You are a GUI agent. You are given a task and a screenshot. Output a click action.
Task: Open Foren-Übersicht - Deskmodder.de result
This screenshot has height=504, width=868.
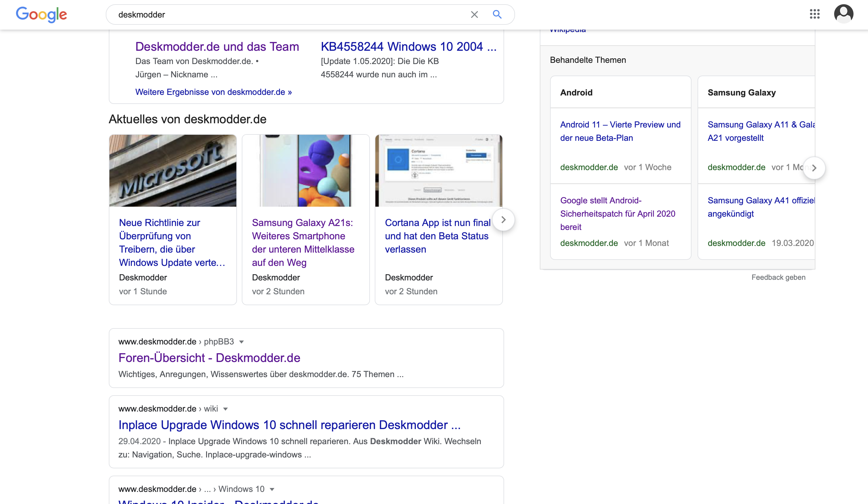pyautogui.click(x=209, y=358)
